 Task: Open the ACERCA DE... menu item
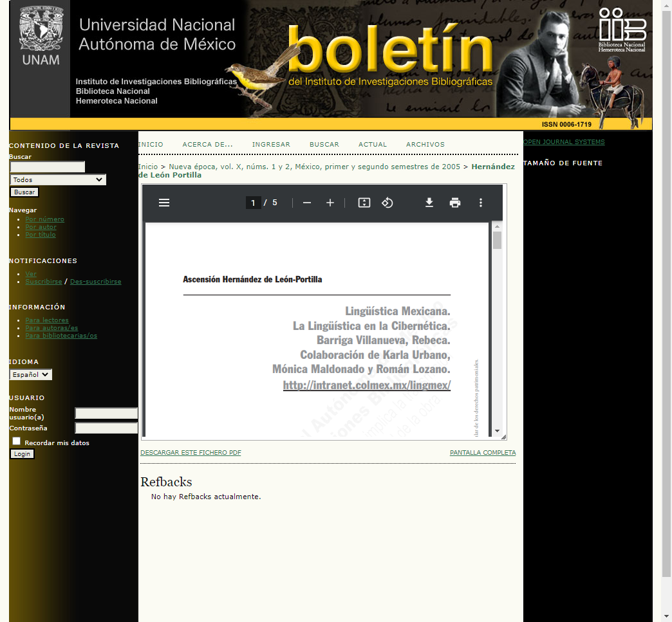pyautogui.click(x=208, y=144)
